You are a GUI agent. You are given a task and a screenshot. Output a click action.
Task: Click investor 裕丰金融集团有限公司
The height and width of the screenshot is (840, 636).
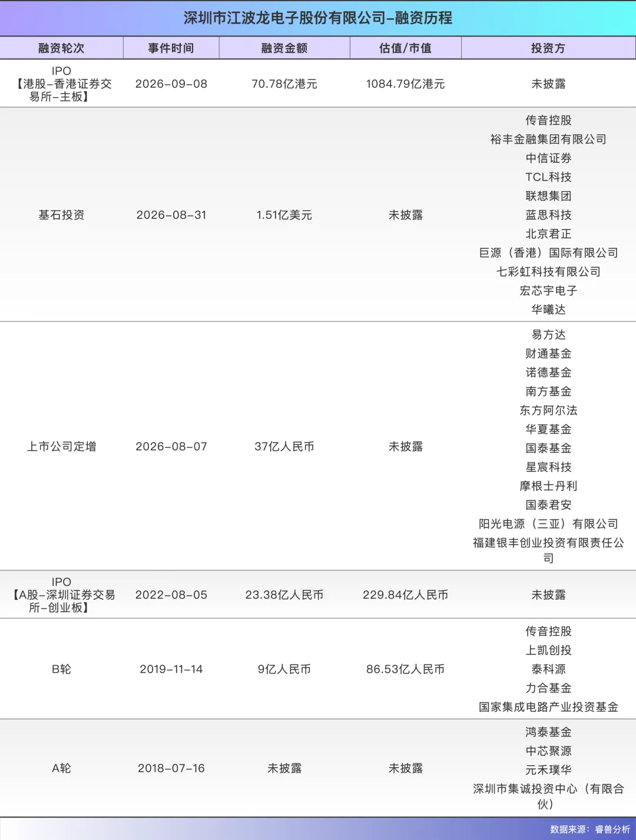click(x=548, y=139)
